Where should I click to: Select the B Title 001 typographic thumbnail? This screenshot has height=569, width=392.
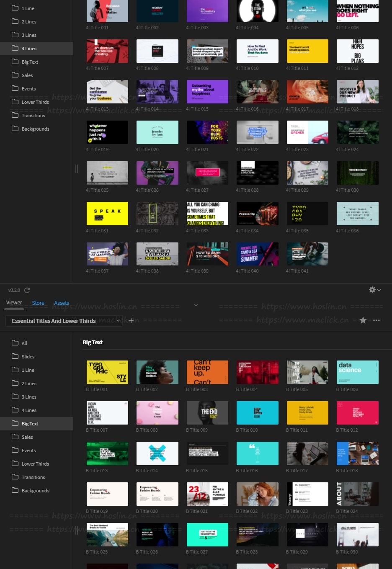click(107, 372)
